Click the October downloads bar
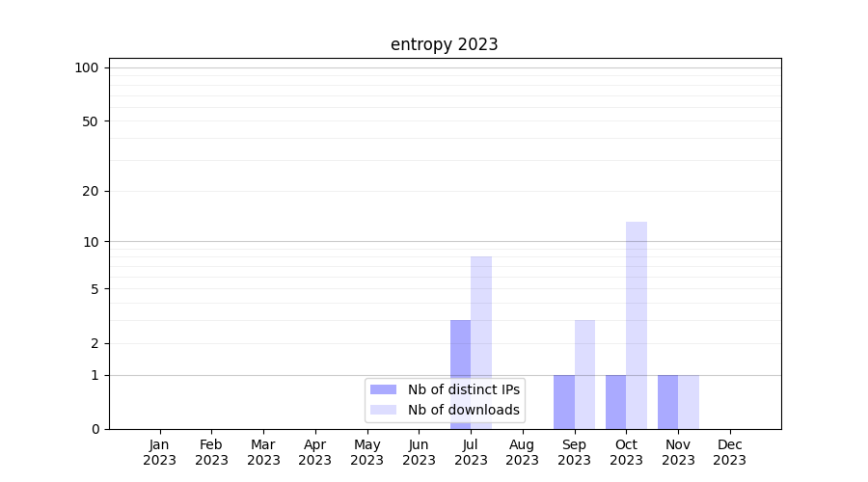The height and width of the screenshot is (482, 868). [637, 325]
